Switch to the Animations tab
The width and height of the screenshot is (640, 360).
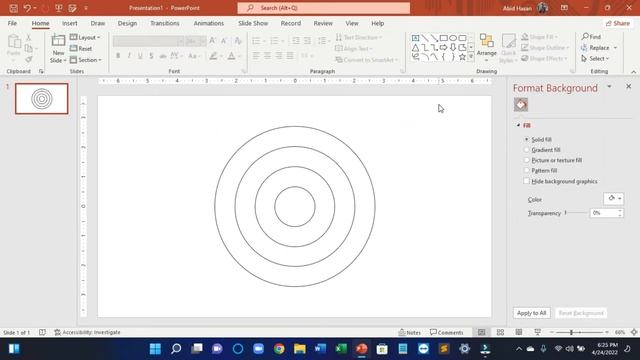coord(209,23)
